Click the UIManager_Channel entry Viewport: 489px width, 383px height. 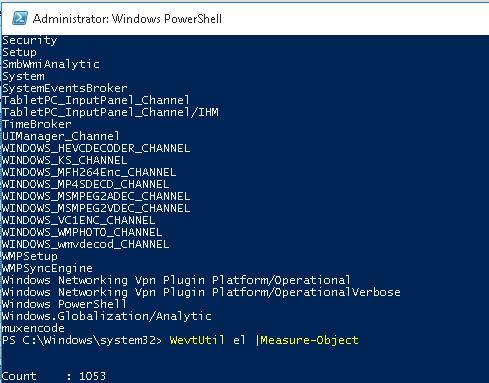[x=61, y=136]
